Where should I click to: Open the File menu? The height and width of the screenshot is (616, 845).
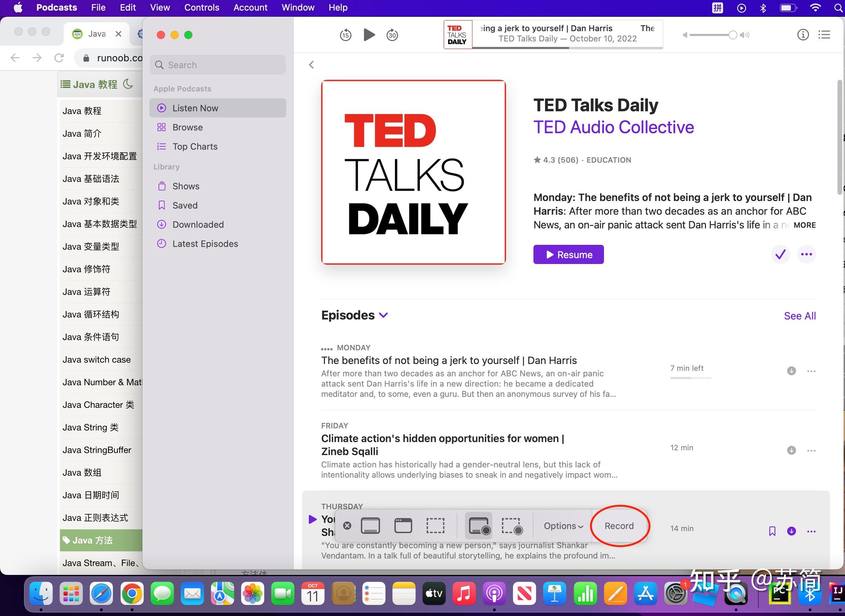tap(98, 8)
